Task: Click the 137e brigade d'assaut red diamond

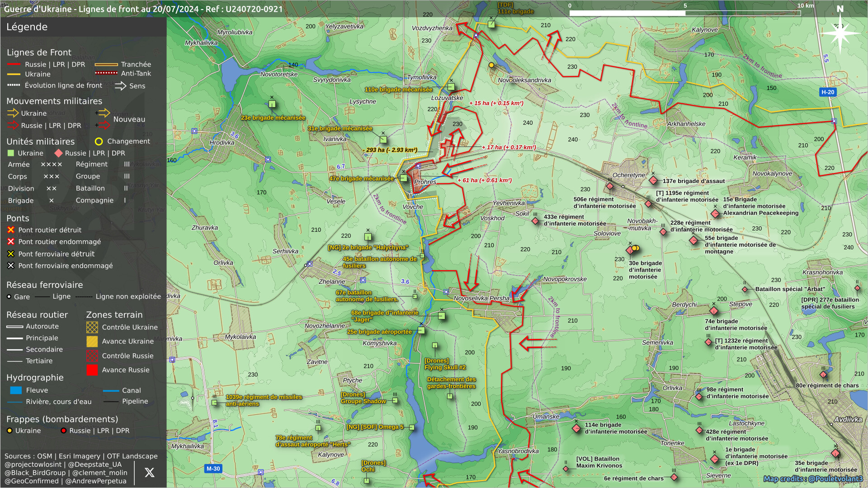Action: [653, 181]
